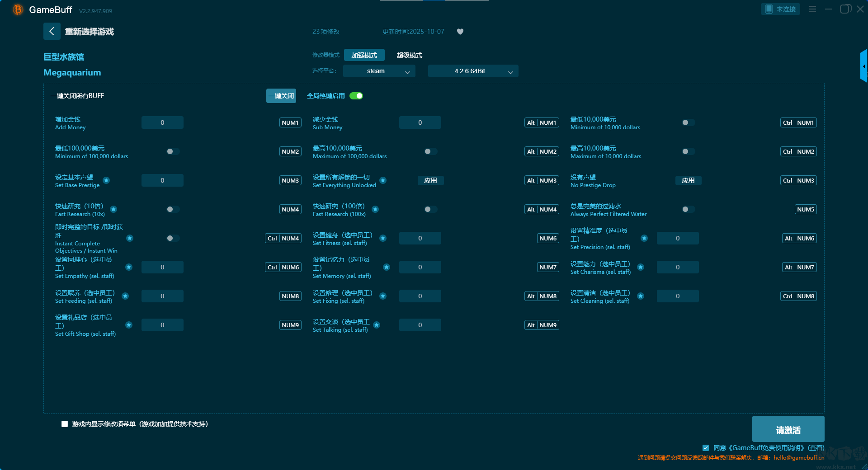Click the star icon beside Set Memory
The height and width of the screenshot is (470, 868).
pyautogui.click(x=387, y=267)
